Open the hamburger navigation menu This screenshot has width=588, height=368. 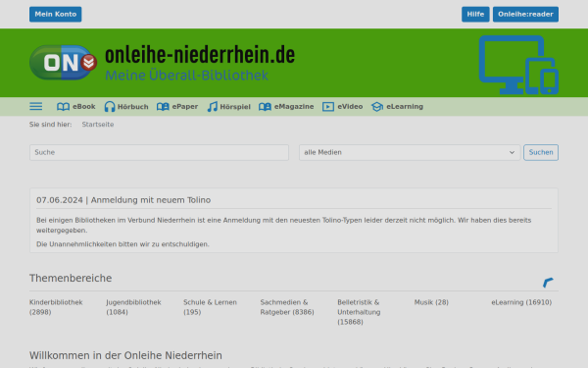(x=36, y=107)
